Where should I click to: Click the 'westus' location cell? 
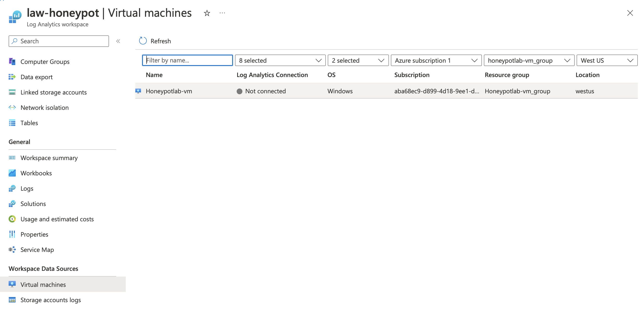tap(584, 91)
